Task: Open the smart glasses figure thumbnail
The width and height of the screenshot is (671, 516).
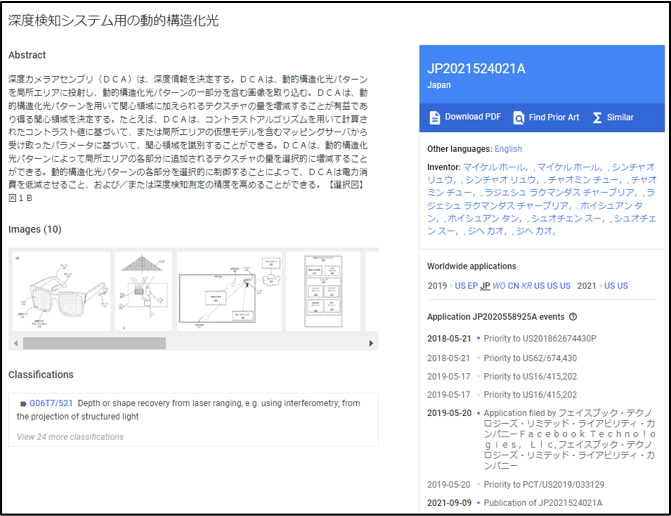Action: coord(61,291)
